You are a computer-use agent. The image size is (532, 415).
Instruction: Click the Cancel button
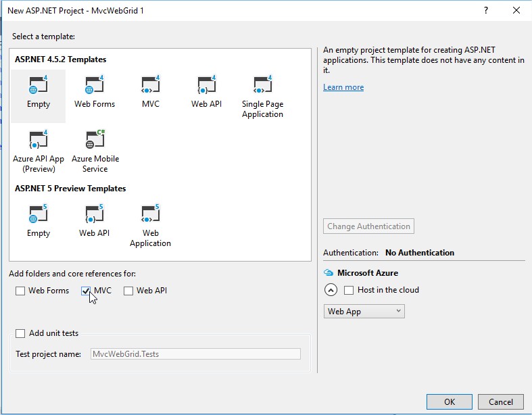pyautogui.click(x=501, y=401)
